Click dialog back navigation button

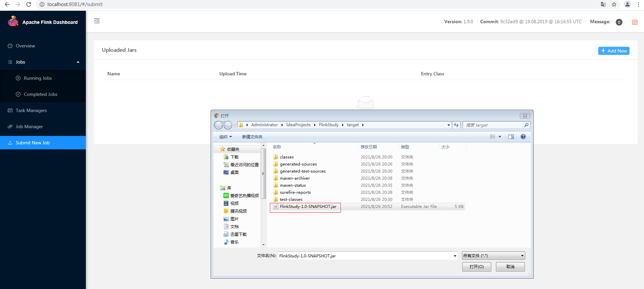point(218,125)
